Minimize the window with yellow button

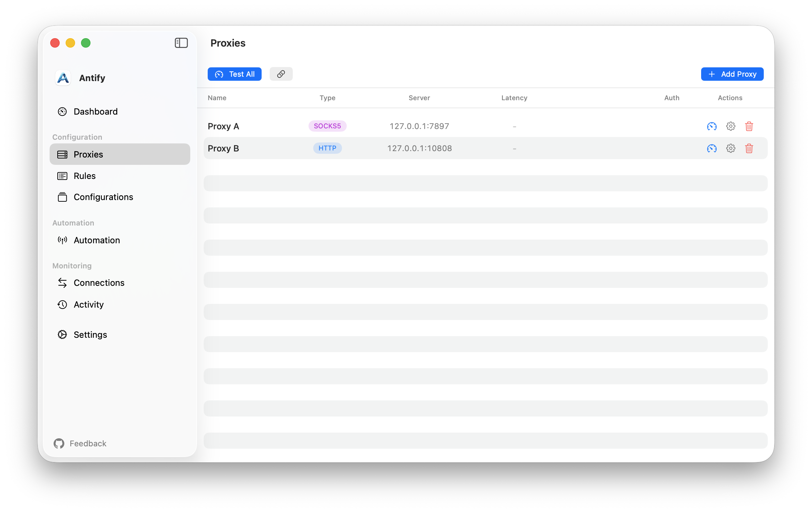70,43
